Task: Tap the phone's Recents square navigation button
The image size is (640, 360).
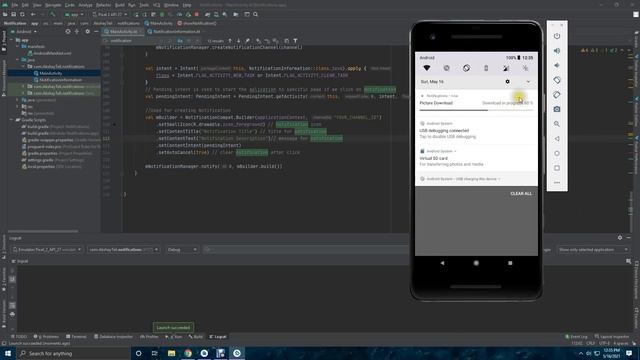Action: [x=510, y=263]
